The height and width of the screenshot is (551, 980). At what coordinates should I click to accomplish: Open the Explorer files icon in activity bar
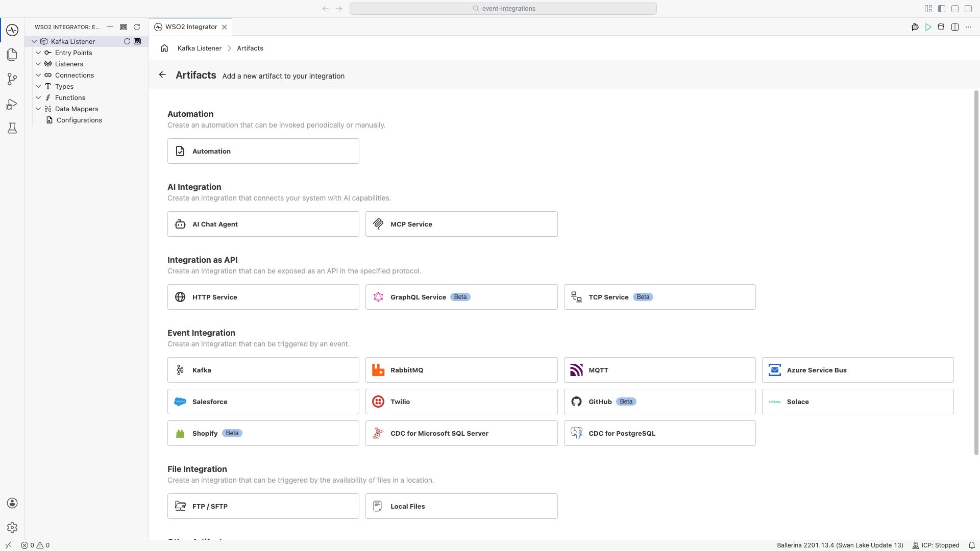click(x=12, y=55)
